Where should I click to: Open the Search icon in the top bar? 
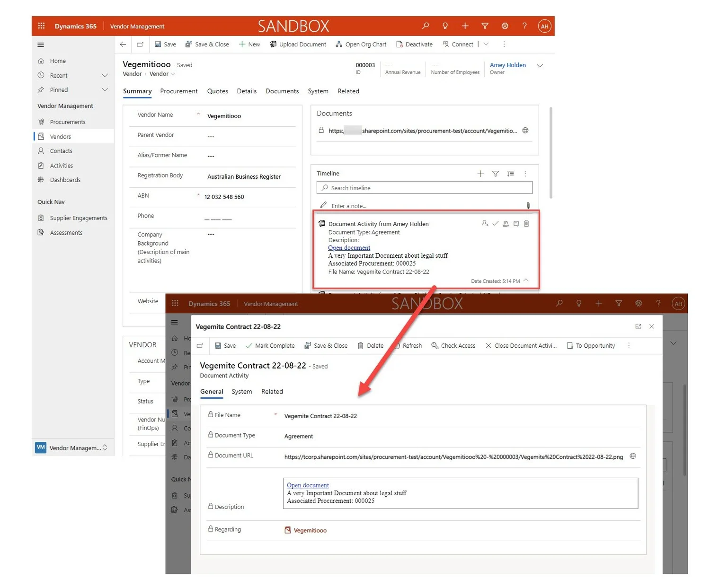click(425, 26)
